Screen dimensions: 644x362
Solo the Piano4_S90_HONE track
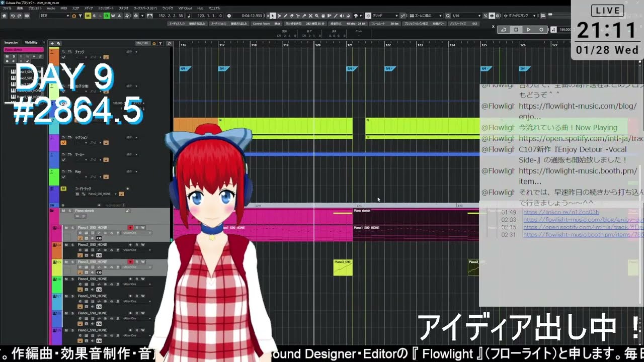[x=72, y=279]
